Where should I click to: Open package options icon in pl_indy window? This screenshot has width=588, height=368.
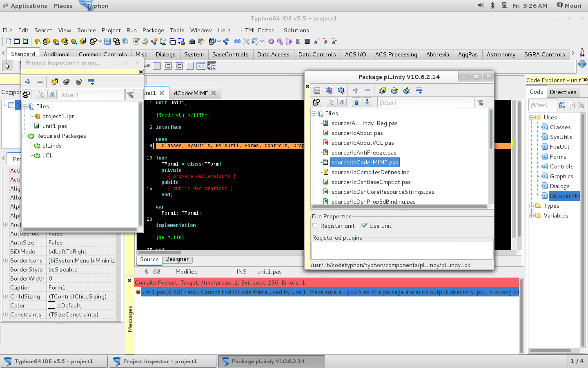click(382, 90)
